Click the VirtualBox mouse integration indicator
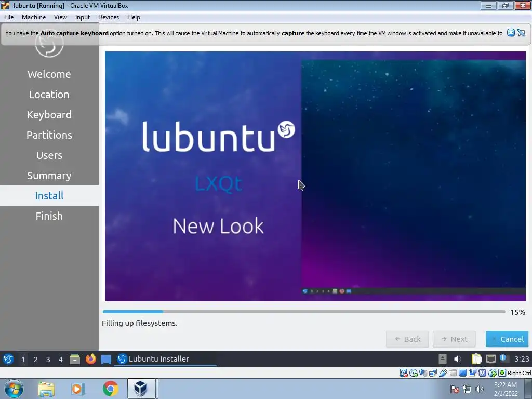 [493, 373]
